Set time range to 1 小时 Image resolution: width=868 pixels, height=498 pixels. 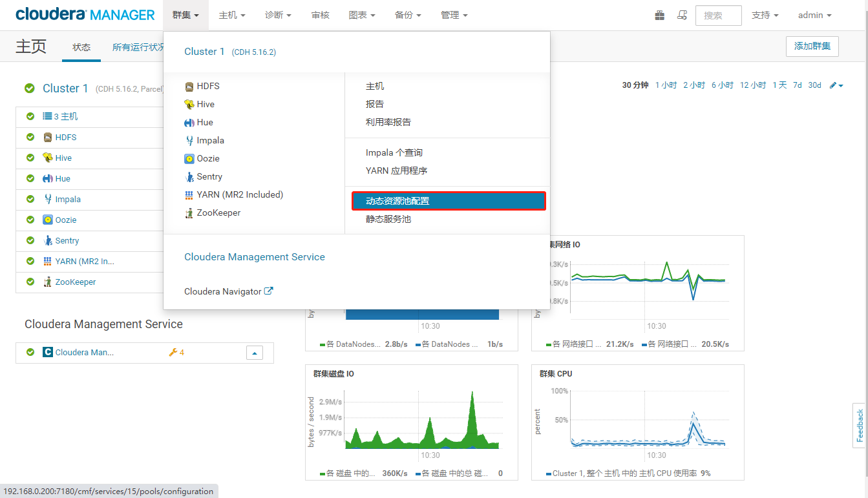[x=666, y=85]
